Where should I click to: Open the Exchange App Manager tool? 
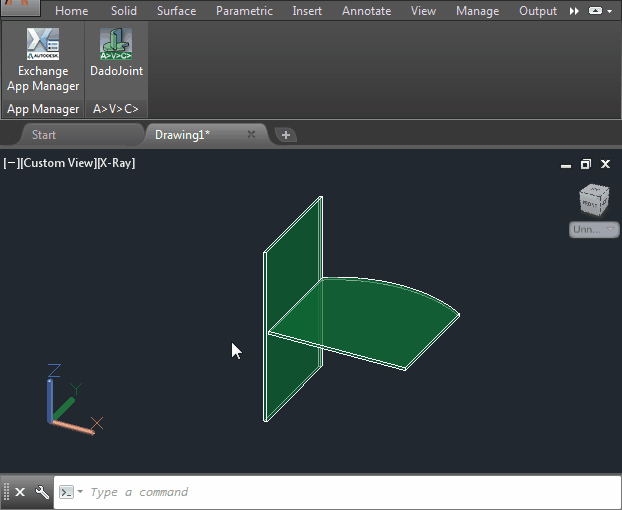(x=43, y=60)
